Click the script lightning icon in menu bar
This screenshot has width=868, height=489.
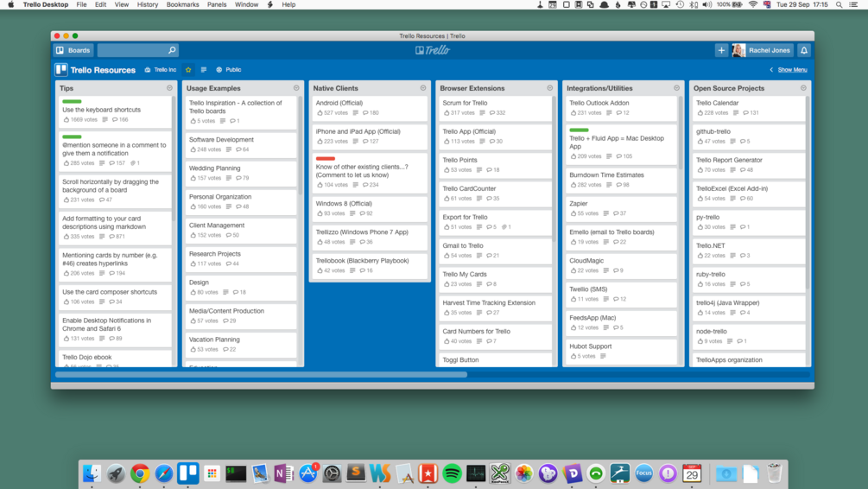270,4
